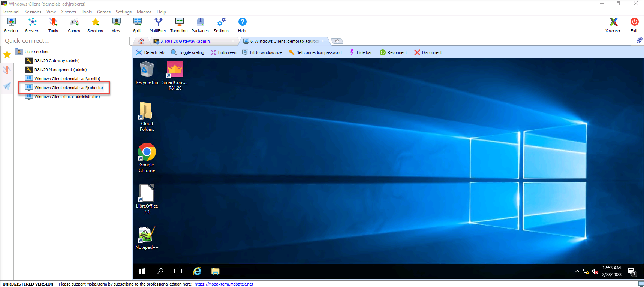Click the Quick connect input field

[x=65, y=41]
